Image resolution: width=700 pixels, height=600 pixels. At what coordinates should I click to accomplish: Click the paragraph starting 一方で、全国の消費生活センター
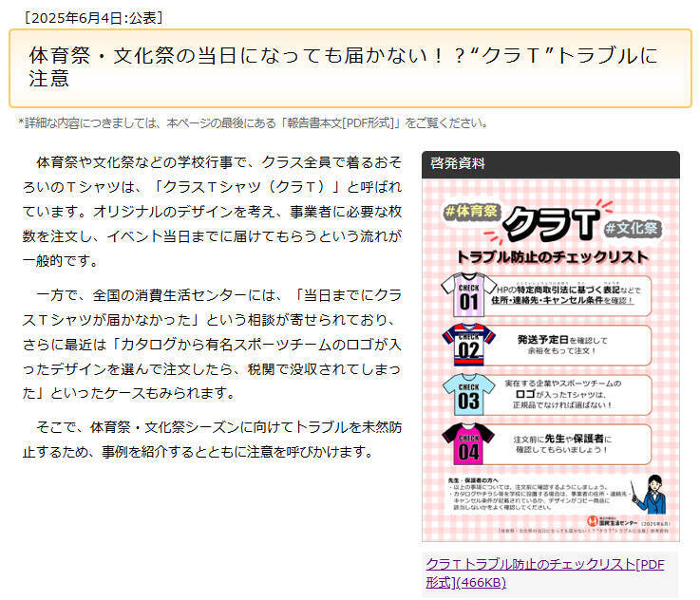coord(212,344)
